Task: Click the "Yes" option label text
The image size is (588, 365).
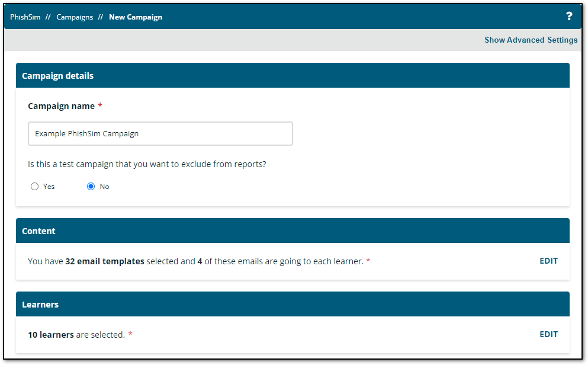Action: point(49,187)
